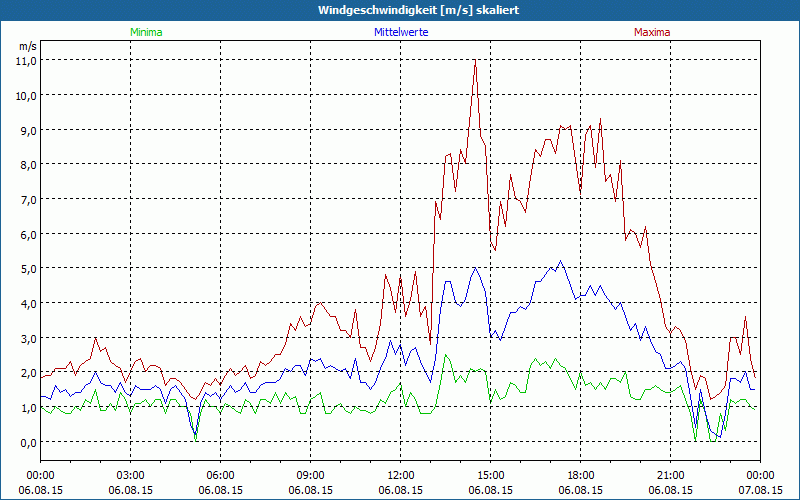Click the highest peak of the red Maxima line

[x=475, y=61]
